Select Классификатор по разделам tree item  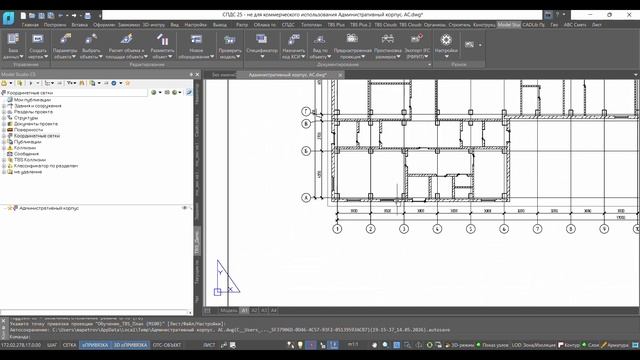[46, 166]
